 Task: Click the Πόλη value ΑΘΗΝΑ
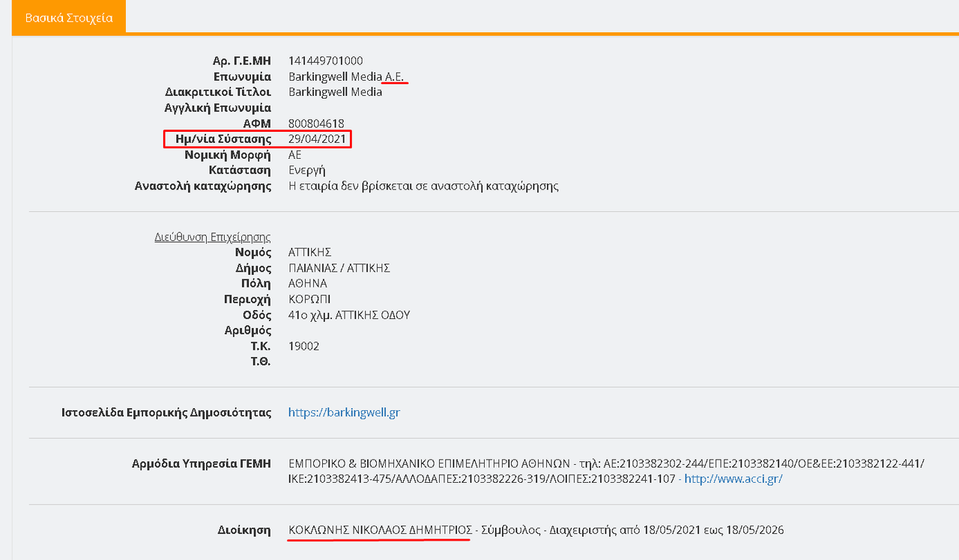click(x=308, y=284)
